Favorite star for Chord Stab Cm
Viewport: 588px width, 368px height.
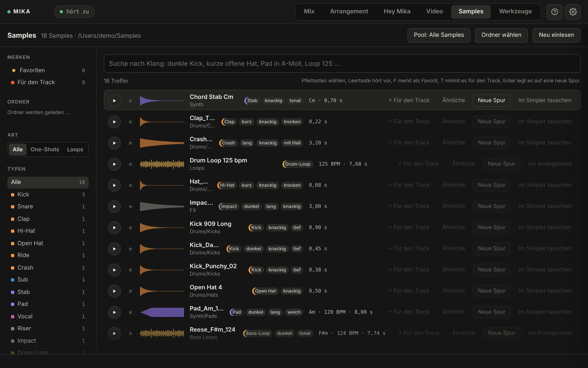[x=130, y=101]
